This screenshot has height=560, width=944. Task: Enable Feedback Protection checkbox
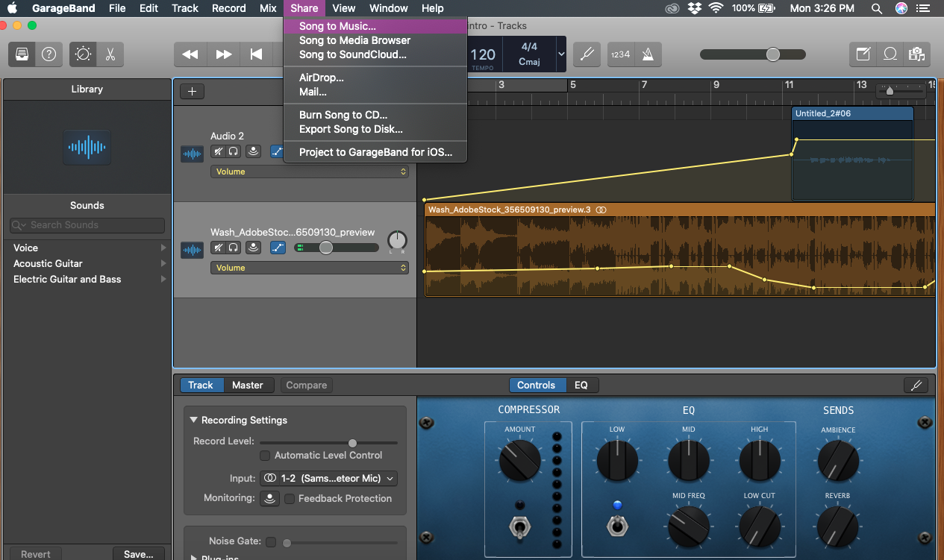tap(290, 498)
